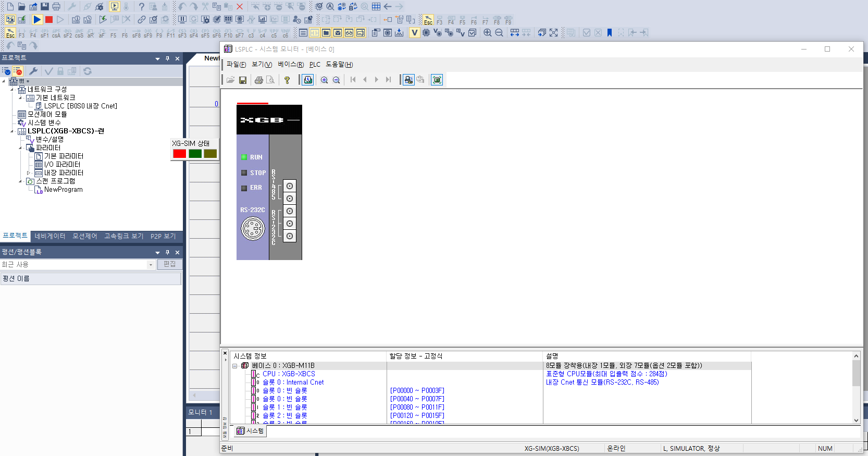Toggle system info view button in monitor toolbar
This screenshot has width=868, height=456.
point(437,80)
